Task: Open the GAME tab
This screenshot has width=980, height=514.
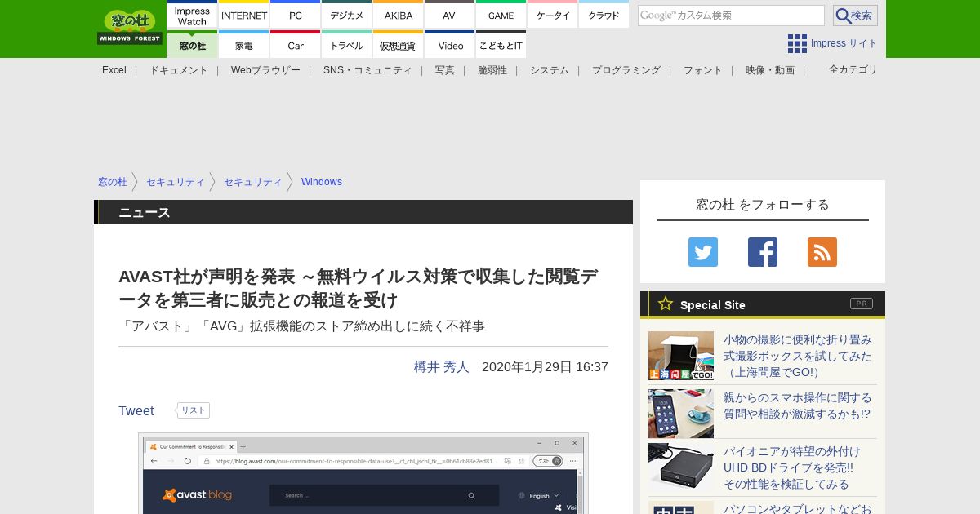Action: tap(501, 16)
